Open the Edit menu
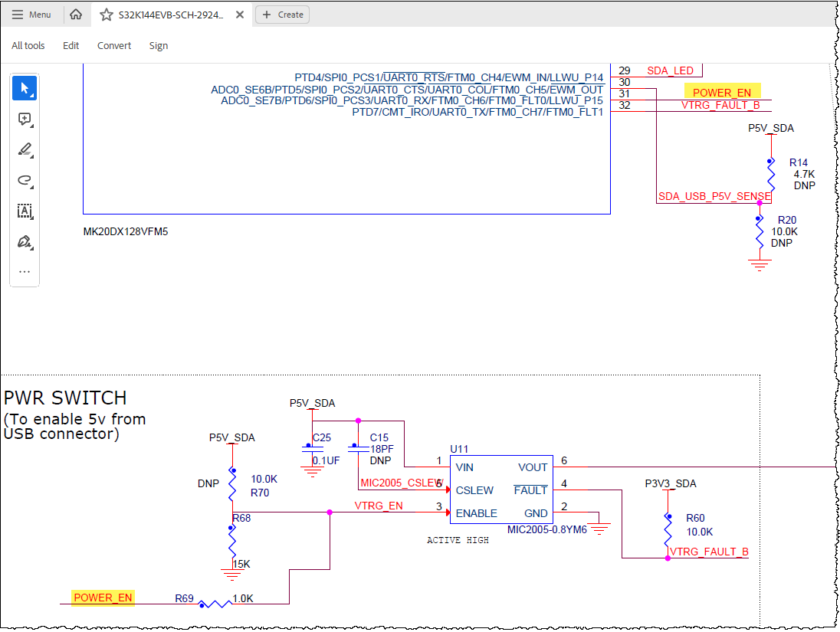This screenshot has height=632, width=840. click(71, 46)
